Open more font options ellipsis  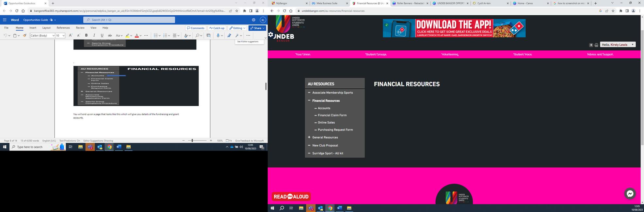146,35
